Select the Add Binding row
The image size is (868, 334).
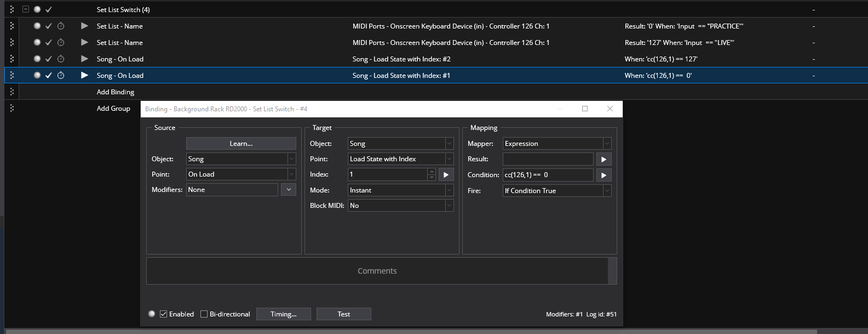[116, 92]
